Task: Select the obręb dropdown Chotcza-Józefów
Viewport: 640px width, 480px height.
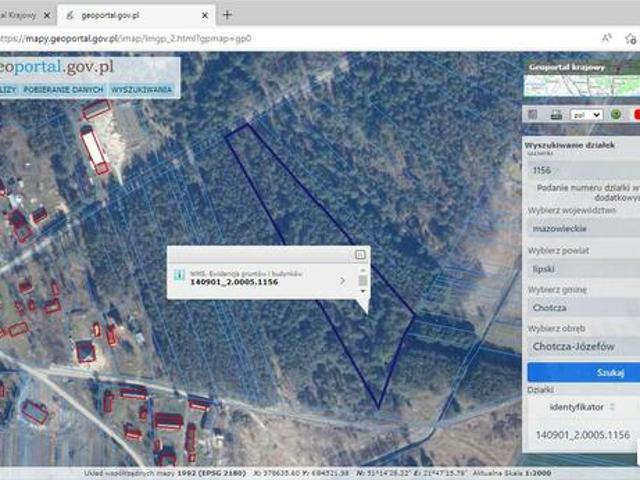Action: (x=582, y=346)
